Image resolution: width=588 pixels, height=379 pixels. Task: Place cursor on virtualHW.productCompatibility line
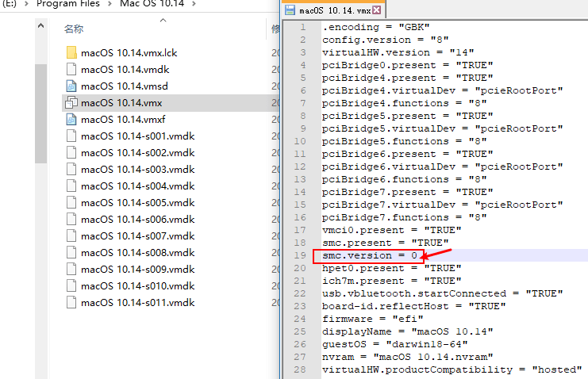pyautogui.click(x=452, y=369)
